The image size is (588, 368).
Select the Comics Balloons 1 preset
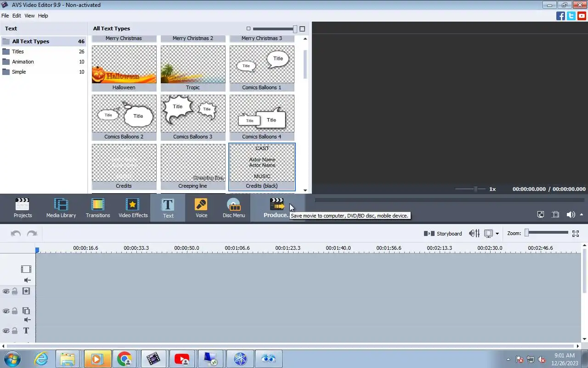(x=262, y=68)
